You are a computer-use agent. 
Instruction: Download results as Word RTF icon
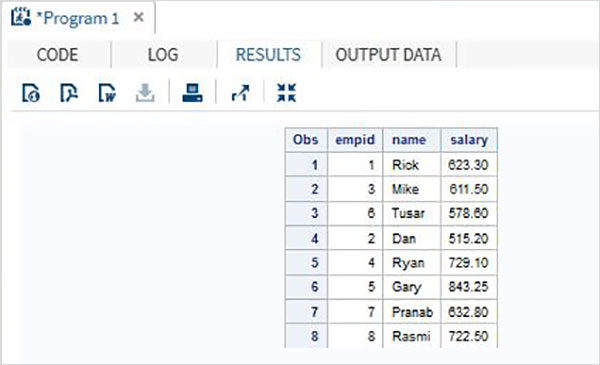click(107, 93)
